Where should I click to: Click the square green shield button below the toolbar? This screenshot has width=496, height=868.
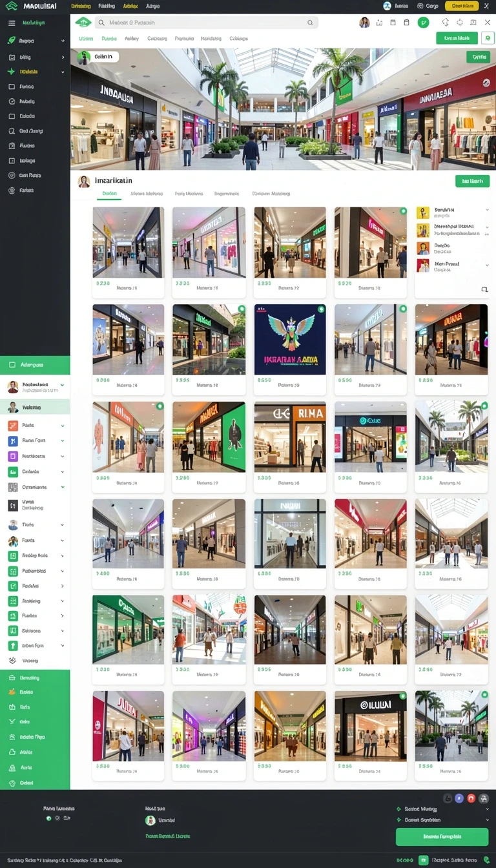pyautogui.click(x=488, y=38)
